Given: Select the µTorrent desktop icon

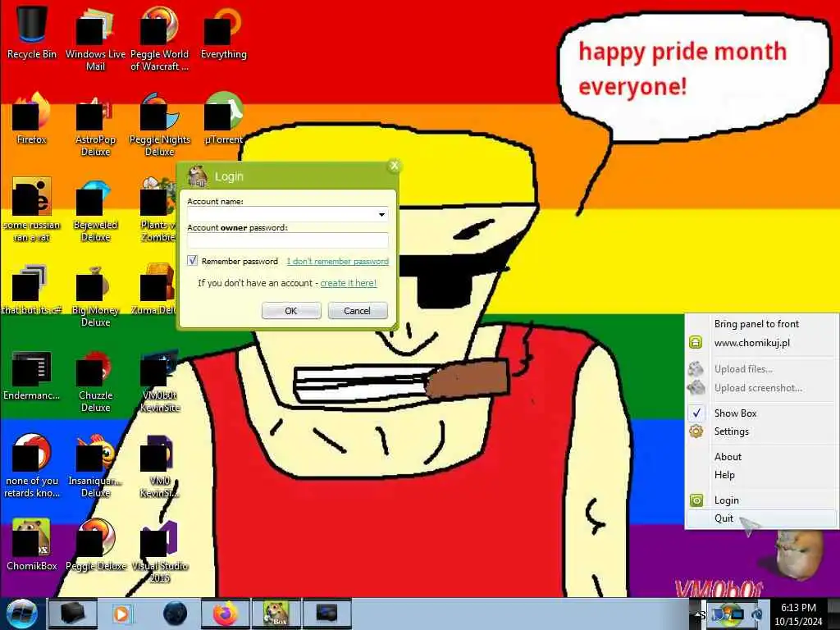Looking at the screenshot, I should tap(223, 118).
